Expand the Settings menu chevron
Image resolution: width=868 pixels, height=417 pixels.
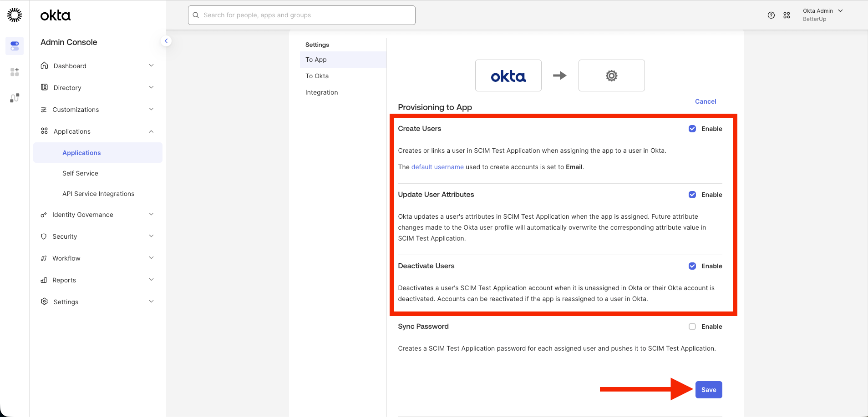151,301
